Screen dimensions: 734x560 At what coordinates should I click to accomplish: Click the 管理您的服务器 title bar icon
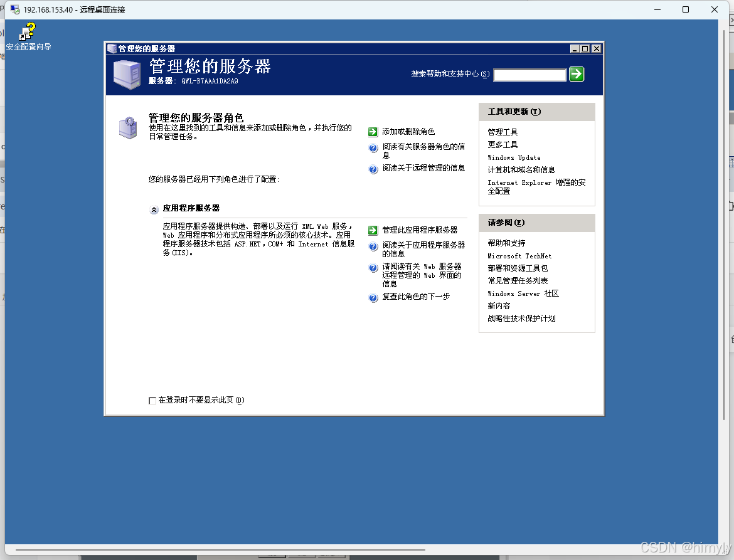tap(112, 49)
